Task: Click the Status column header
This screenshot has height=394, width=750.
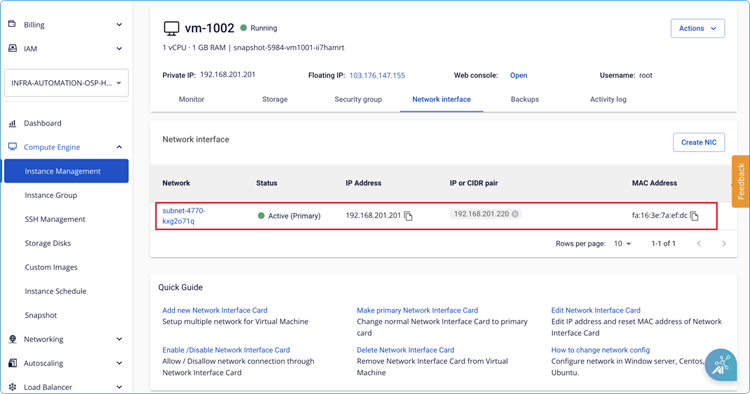Action: tap(266, 183)
